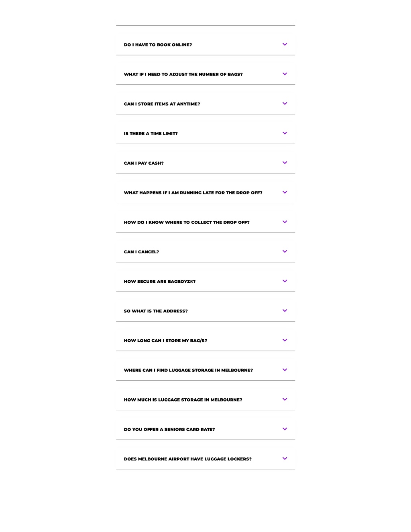Click chevron next to 'Where can I find luggage storage in Melbourne?'

pyautogui.click(x=285, y=370)
